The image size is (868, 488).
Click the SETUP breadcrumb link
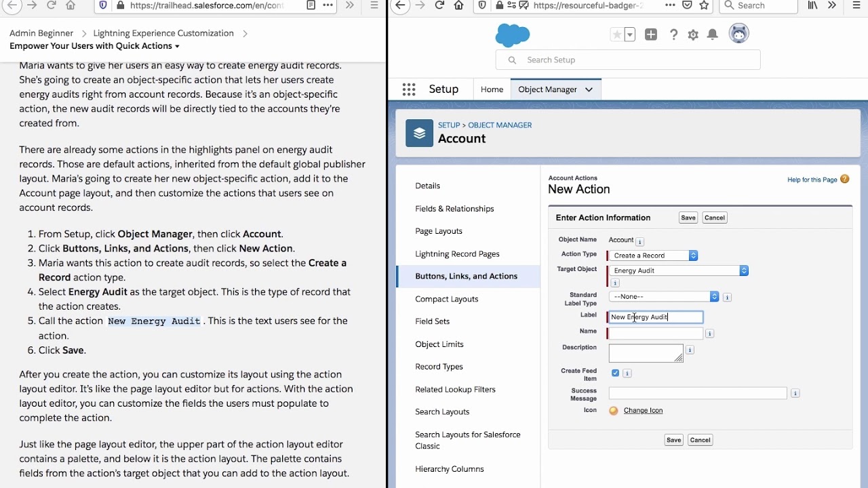click(449, 125)
